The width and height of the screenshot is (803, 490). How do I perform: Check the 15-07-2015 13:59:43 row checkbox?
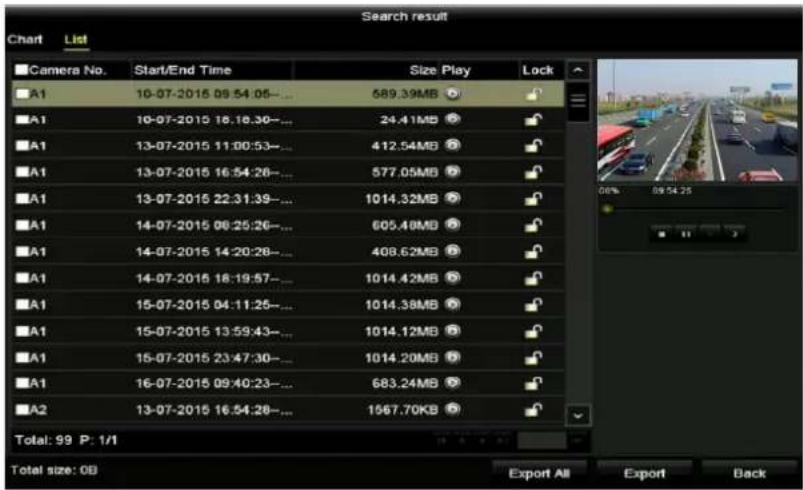tap(22, 331)
